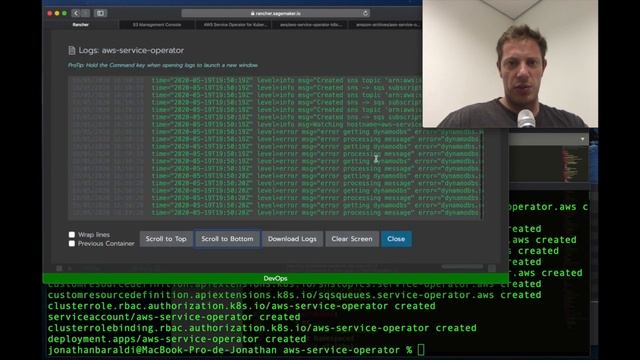Reload the page in the address bar
The width and height of the screenshot is (640, 360).
365,13
